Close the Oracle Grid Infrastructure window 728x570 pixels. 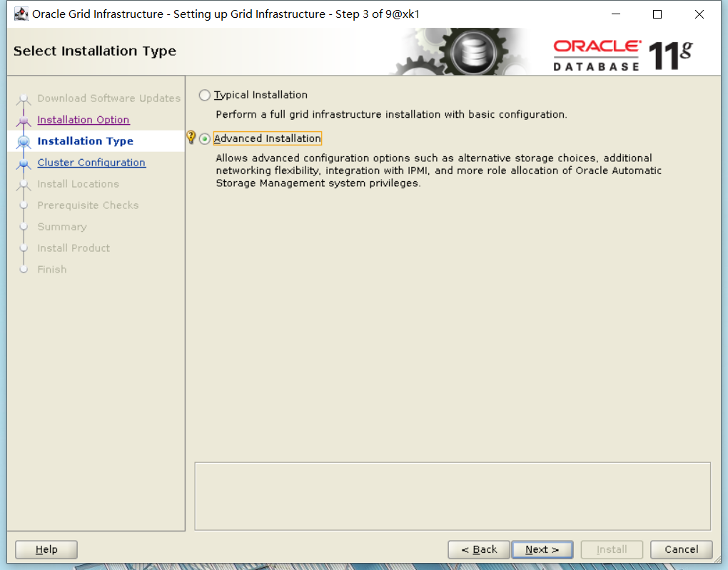point(699,14)
